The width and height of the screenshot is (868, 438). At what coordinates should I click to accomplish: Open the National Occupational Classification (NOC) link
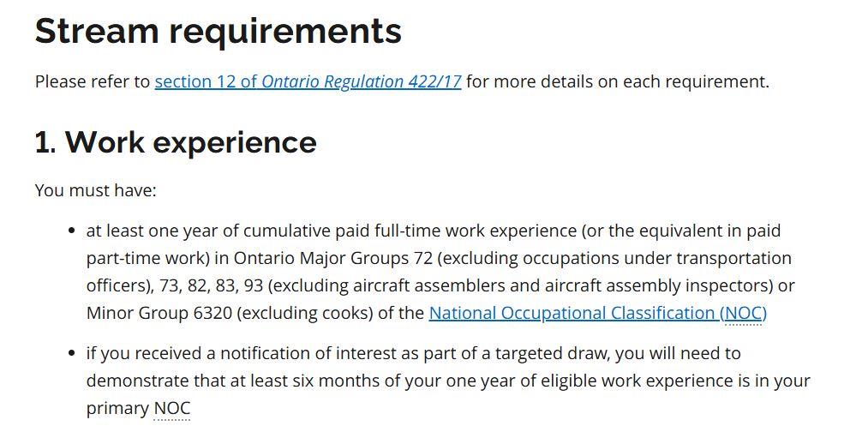[x=597, y=313]
